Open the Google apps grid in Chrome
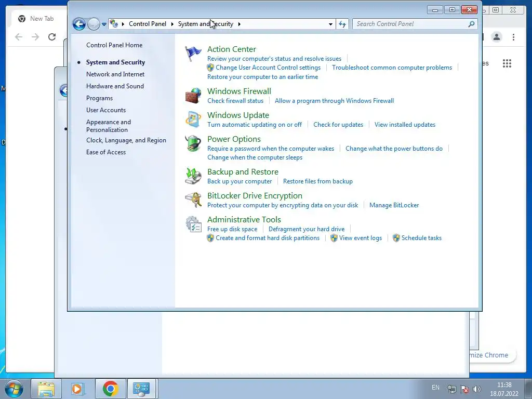 507,63
